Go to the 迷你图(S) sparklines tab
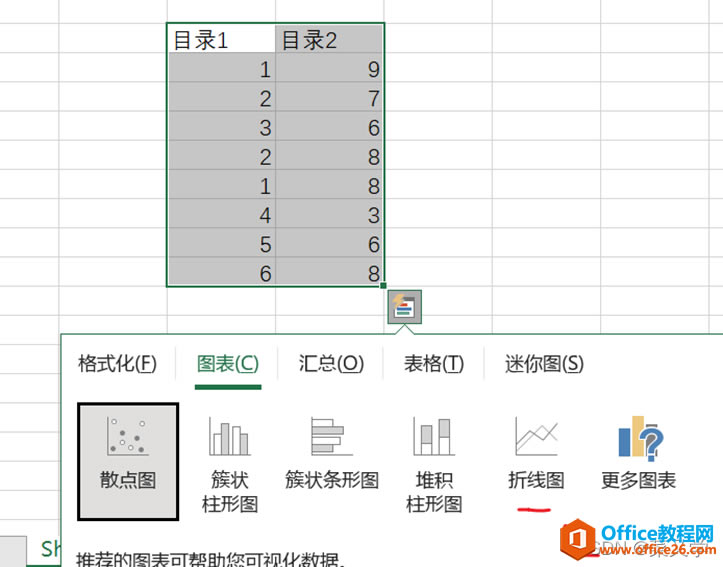 [544, 364]
